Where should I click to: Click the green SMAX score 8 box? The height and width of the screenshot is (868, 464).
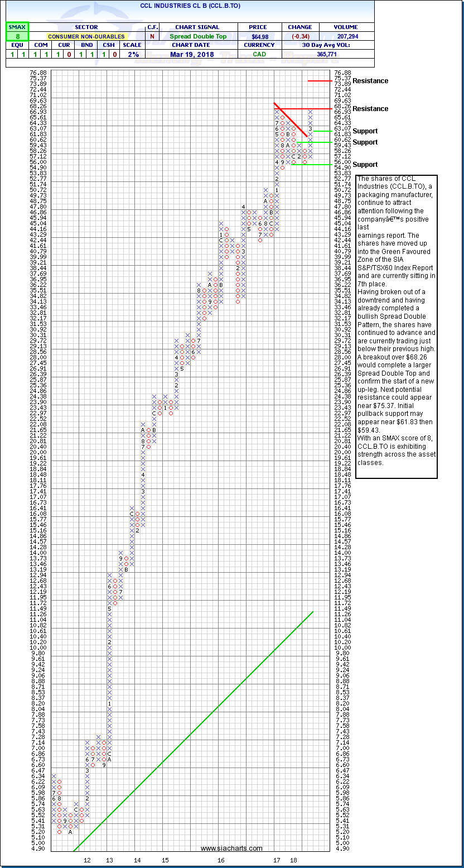pyautogui.click(x=17, y=36)
